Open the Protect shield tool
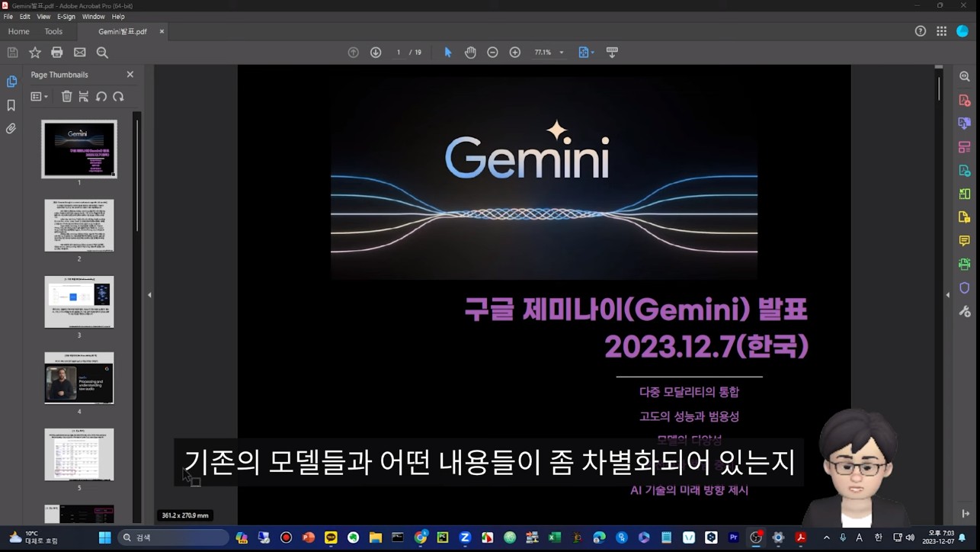Viewport: 980px width, 552px height. point(965,288)
